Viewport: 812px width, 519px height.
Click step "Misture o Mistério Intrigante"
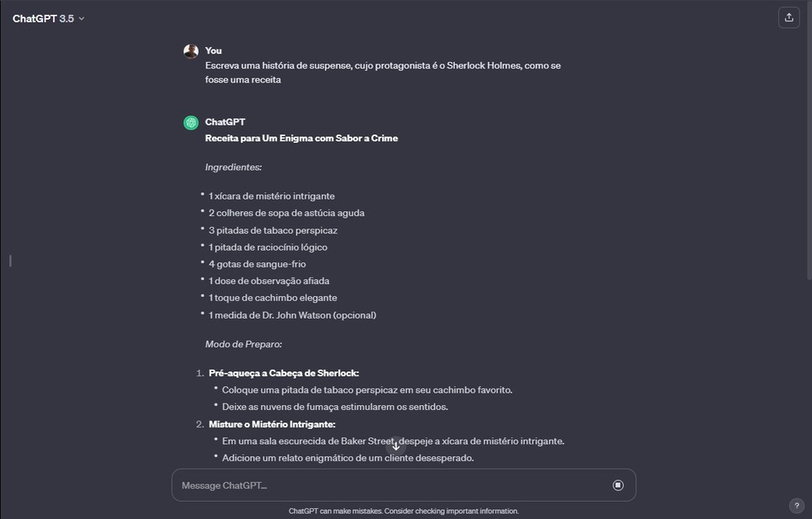271,424
